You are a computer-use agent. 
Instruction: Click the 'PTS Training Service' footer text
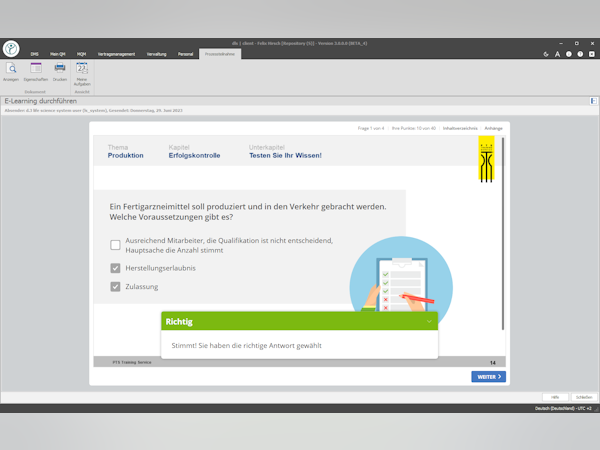point(132,362)
